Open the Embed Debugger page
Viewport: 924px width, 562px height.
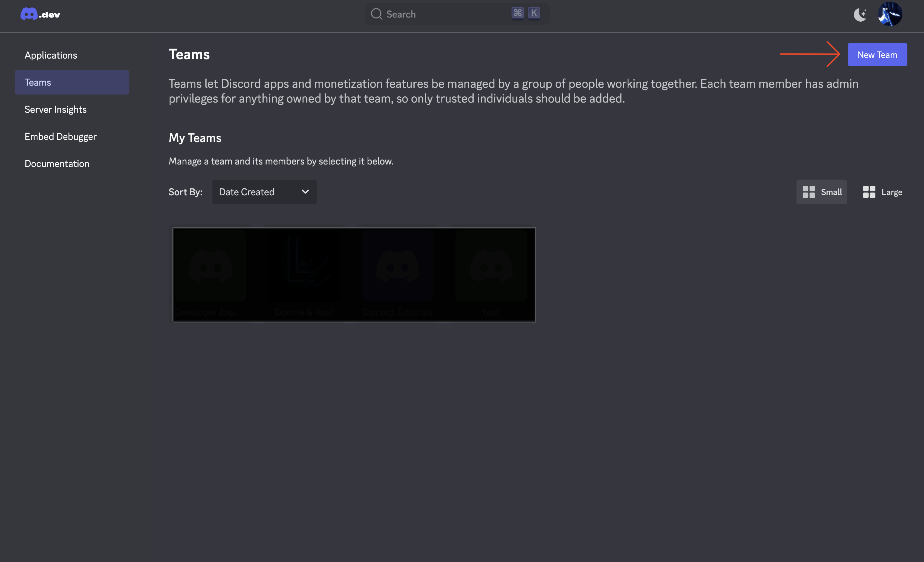point(60,137)
